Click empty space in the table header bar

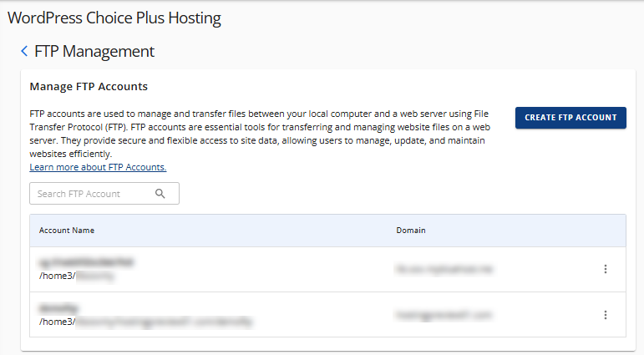pos(251,230)
